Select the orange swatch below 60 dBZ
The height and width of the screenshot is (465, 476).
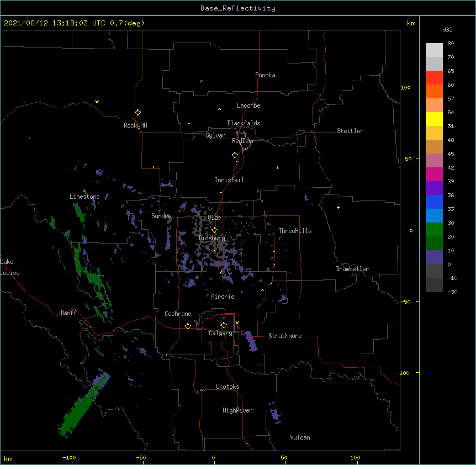point(434,91)
